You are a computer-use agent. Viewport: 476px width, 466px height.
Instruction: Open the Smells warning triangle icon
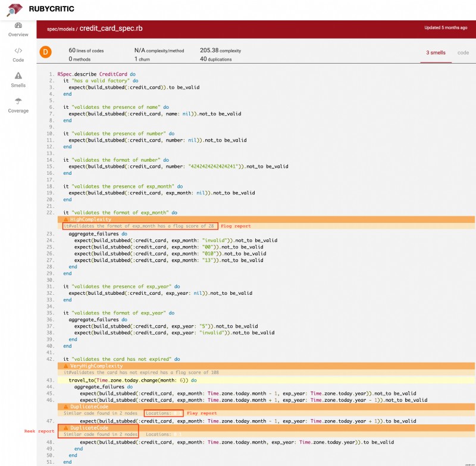click(x=18, y=75)
